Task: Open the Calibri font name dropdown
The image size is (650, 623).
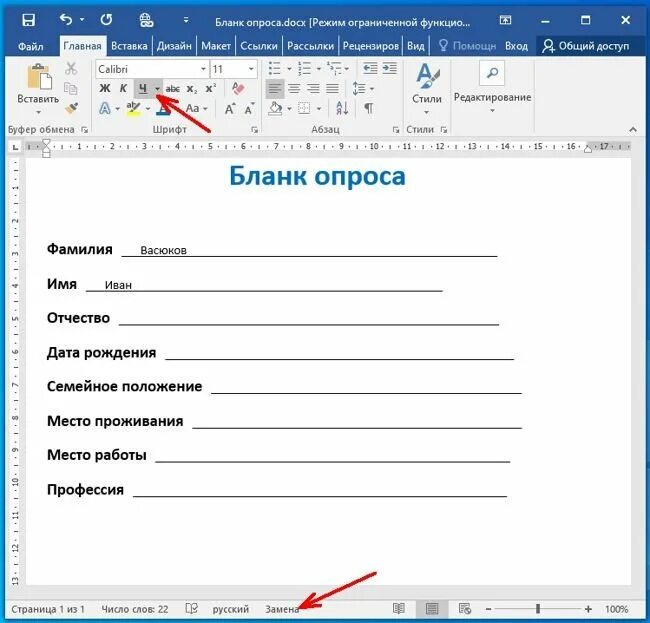Action: pyautogui.click(x=203, y=69)
